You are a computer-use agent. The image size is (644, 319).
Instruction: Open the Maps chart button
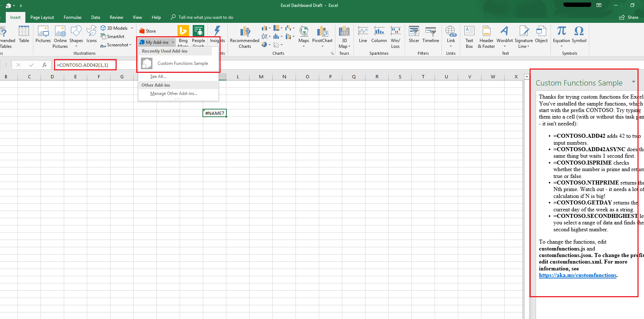coord(304,37)
